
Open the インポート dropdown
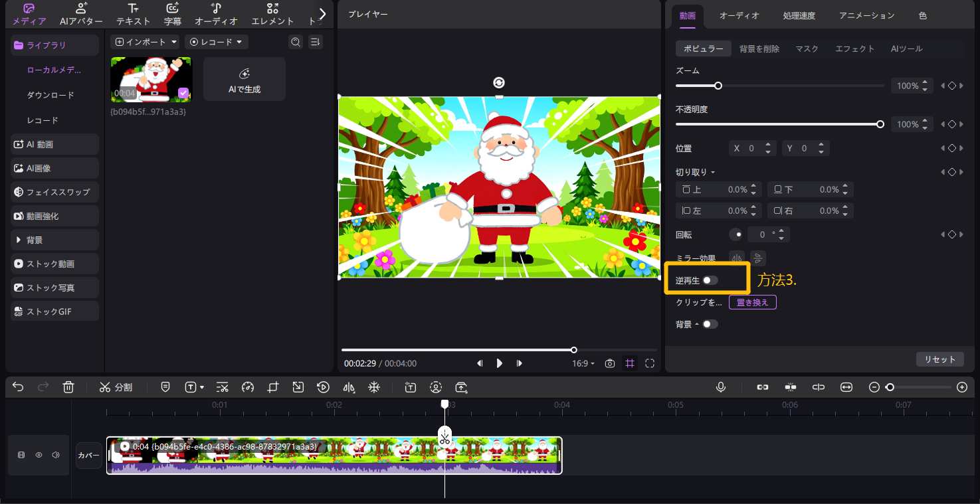[x=146, y=42]
